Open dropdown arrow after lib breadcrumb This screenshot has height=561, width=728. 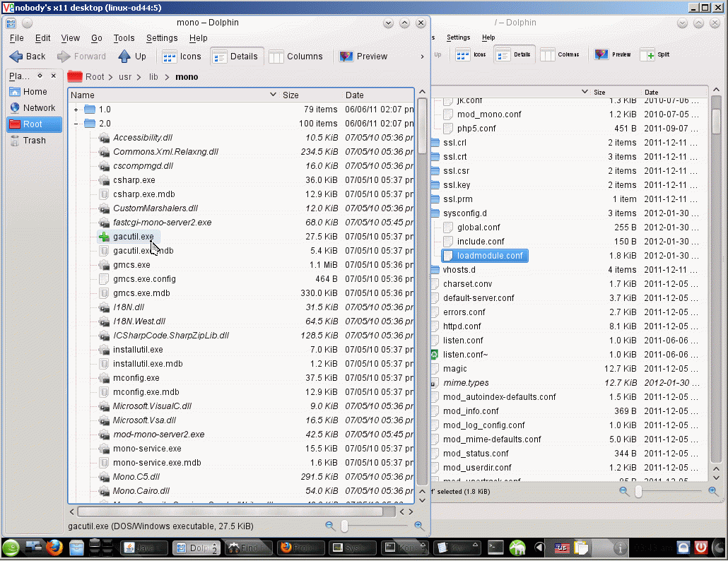167,78
